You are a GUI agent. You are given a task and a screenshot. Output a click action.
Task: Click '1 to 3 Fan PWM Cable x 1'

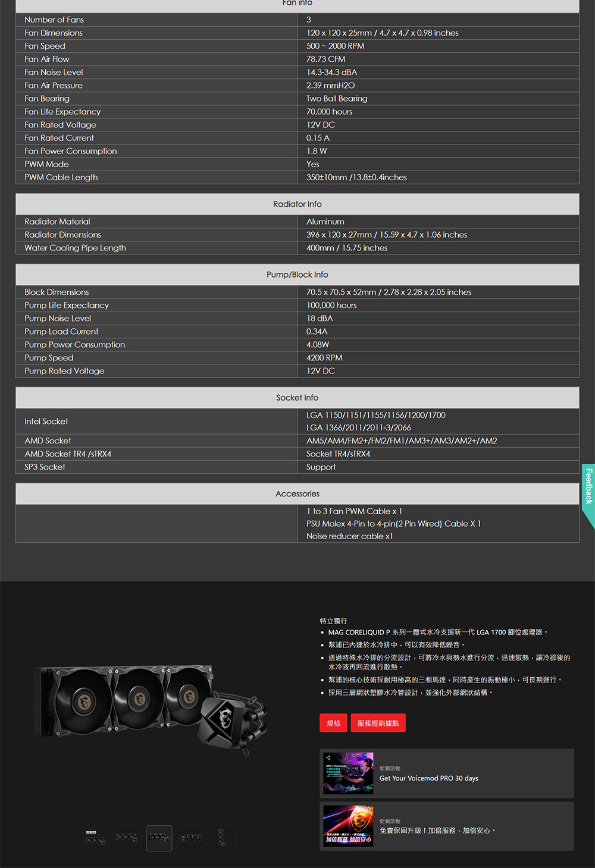pos(355,511)
